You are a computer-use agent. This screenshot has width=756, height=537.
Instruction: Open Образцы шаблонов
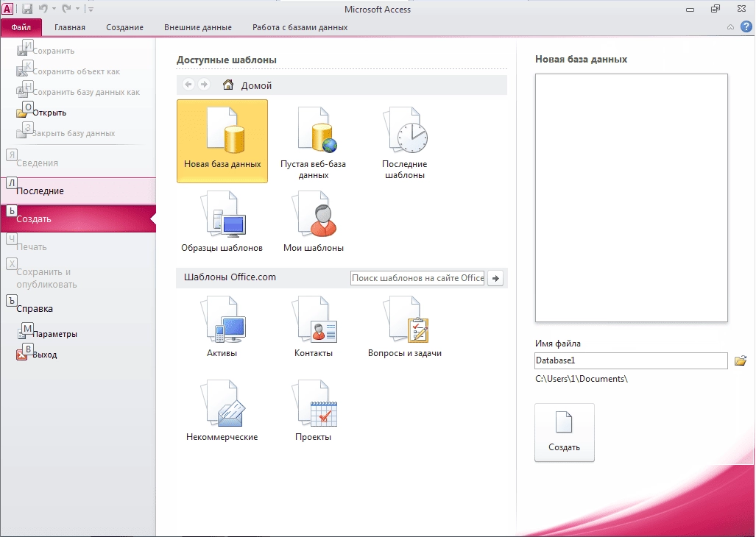222,221
